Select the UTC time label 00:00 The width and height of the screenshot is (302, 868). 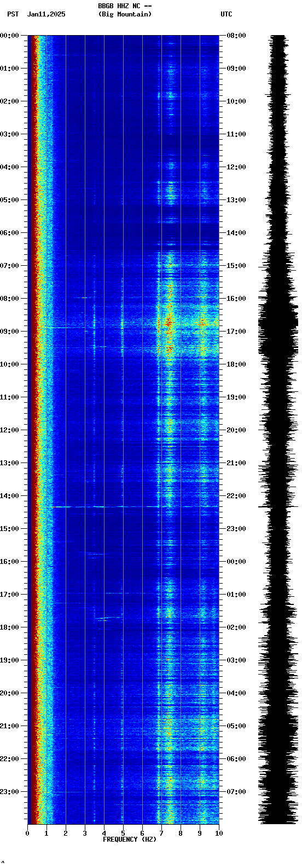pyautogui.click(x=236, y=562)
